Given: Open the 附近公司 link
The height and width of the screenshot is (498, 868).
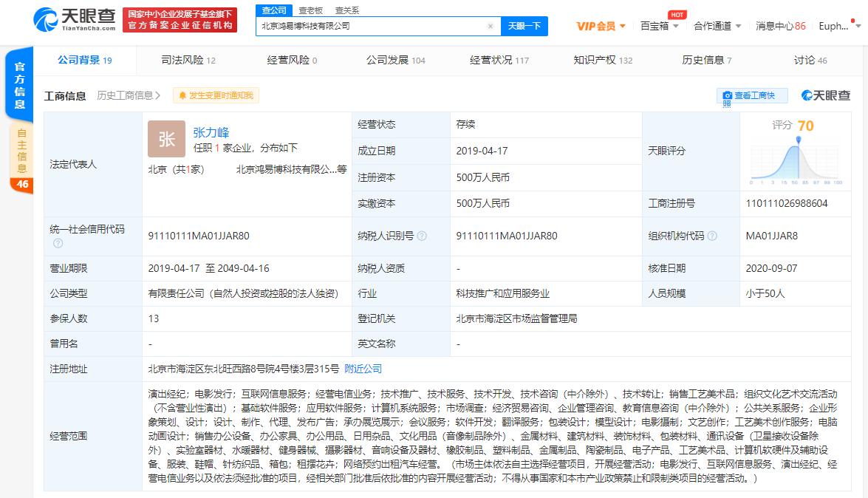Looking at the screenshot, I should pyautogui.click(x=361, y=368).
